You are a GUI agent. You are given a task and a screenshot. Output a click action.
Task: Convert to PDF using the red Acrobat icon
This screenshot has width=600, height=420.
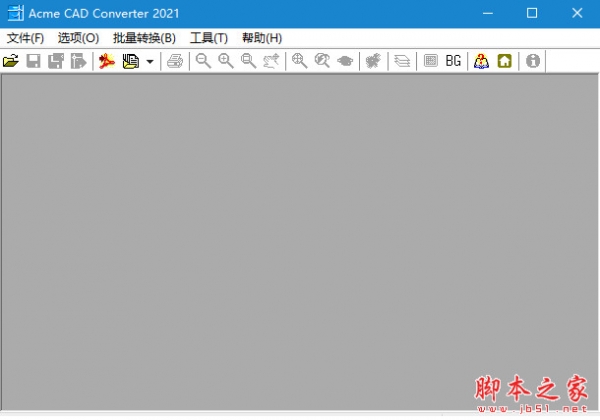click(x=107, y=61)
